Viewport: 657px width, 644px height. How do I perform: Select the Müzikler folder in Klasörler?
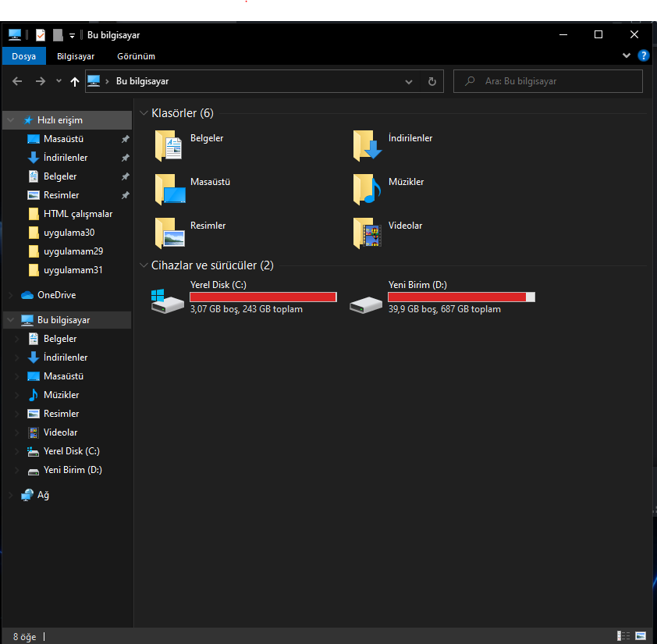pos(389,189)
